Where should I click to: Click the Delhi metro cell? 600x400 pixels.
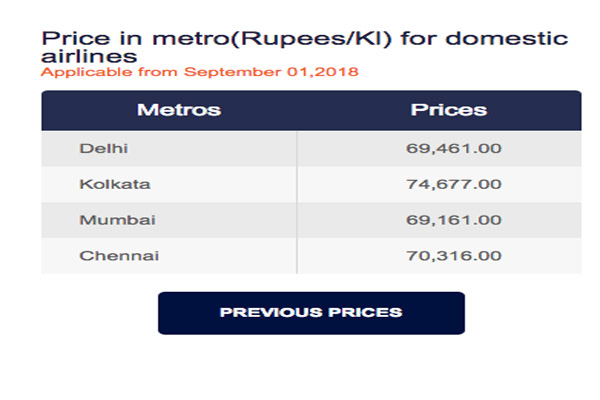(169, 149)
